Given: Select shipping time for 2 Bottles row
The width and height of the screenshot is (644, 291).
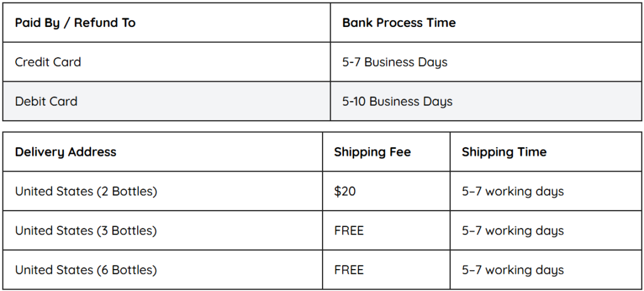Looking at the screenshot, I should pos(546,191).
